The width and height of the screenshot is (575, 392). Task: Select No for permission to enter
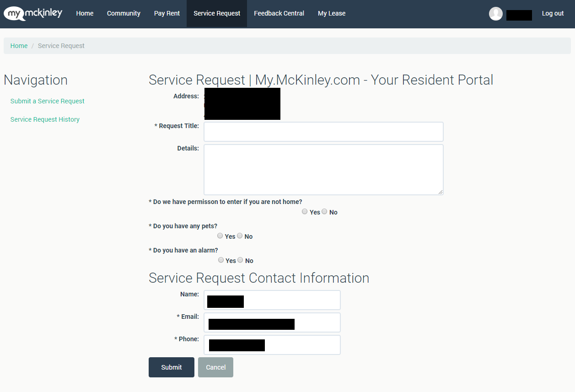(x=324, y=211)
